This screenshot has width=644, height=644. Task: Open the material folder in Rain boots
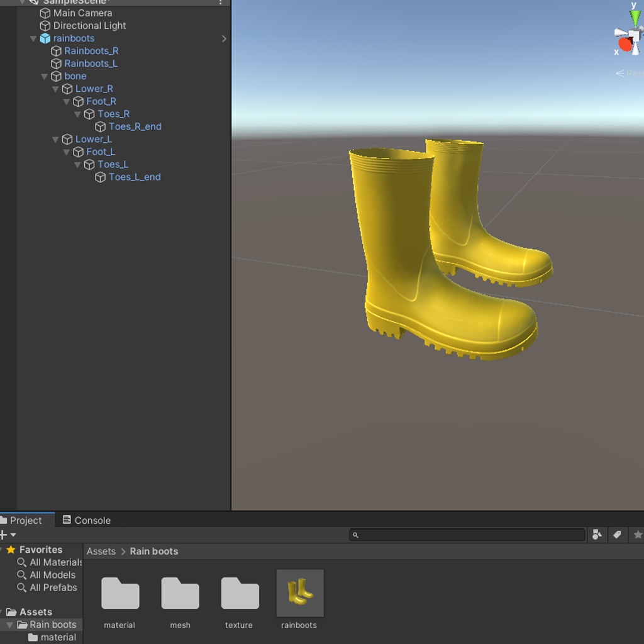point(119,592)
